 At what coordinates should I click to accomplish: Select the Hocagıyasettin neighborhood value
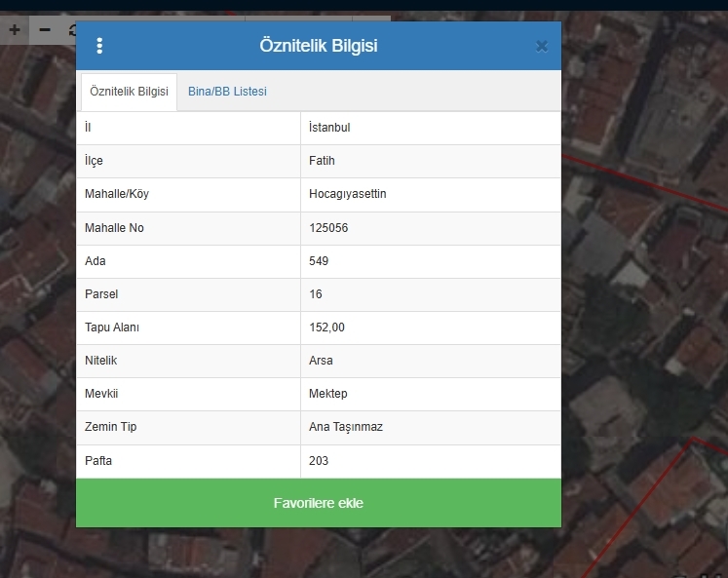tap(348, 194)
